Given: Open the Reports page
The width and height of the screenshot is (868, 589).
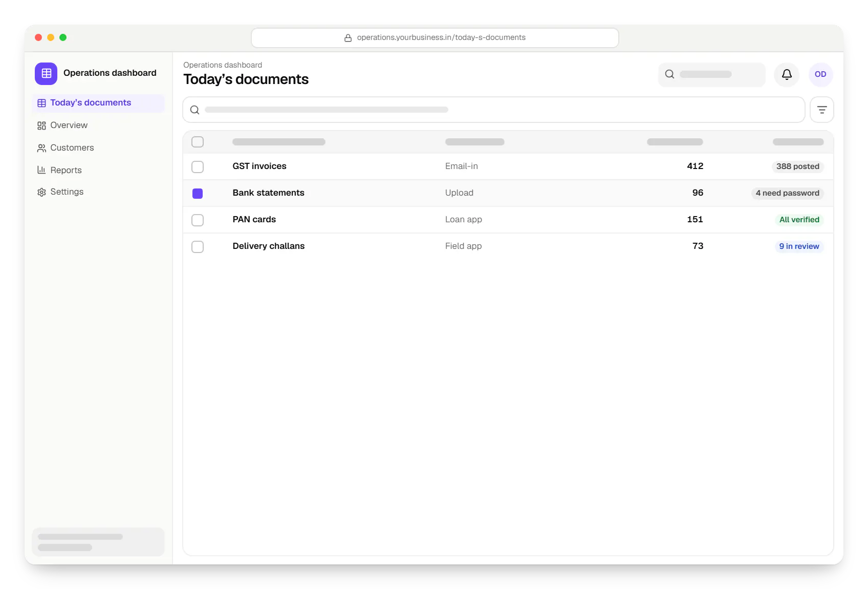Looking at the screenshot, I should pyautogui.click(x=98, y=170).
